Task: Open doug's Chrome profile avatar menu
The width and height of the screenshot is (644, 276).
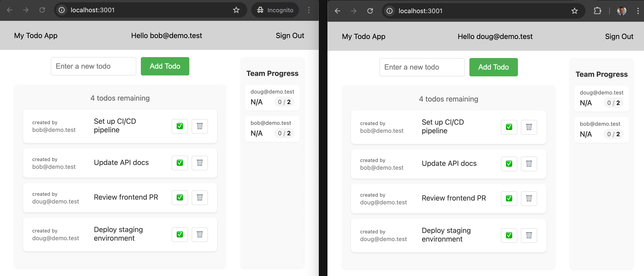Action: tap(622, 11)
